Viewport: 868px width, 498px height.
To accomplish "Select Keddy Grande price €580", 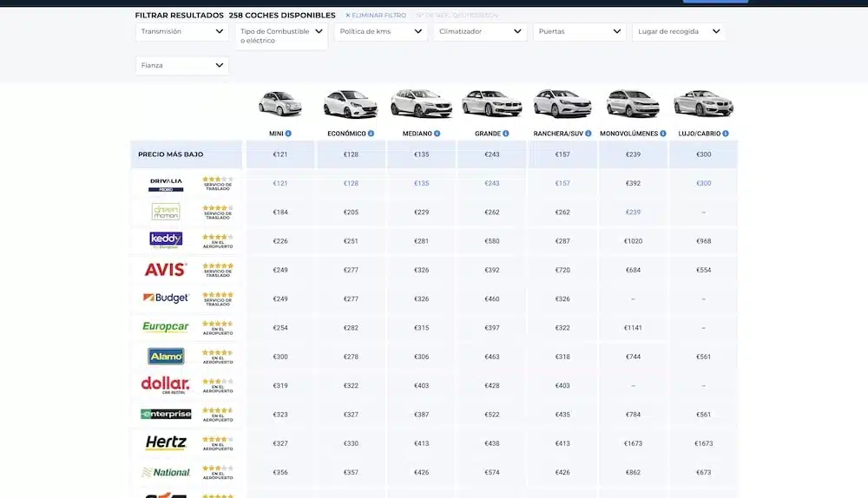I will pyautogui.click(x=492, y=241).
